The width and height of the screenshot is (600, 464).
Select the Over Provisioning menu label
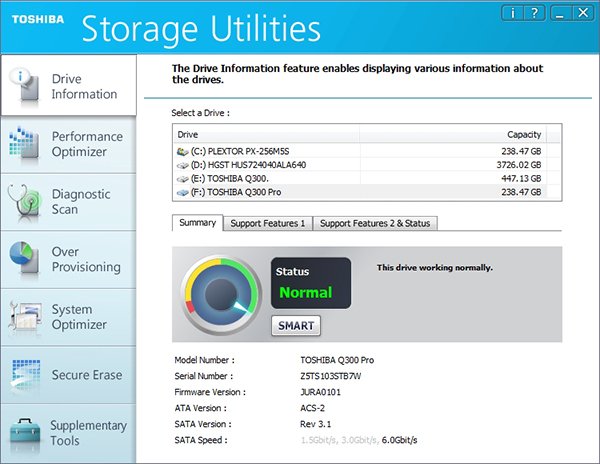pos(86,259)
